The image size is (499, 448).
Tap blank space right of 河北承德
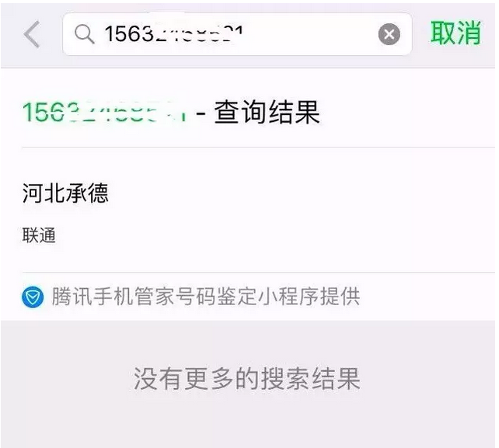point(302,193)
